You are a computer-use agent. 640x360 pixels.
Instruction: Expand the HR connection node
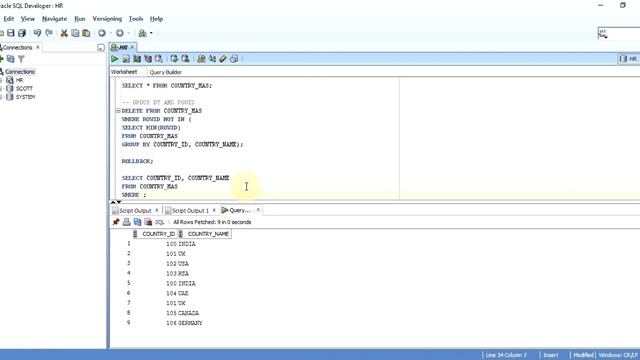click(1, 80)
